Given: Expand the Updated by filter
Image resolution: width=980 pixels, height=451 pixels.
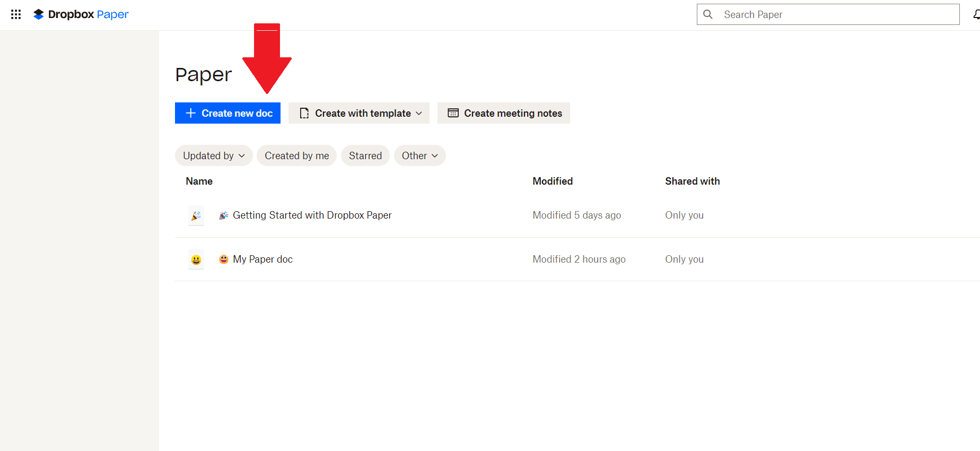Looking at the screenshot, I should click(x=214, y=155).
